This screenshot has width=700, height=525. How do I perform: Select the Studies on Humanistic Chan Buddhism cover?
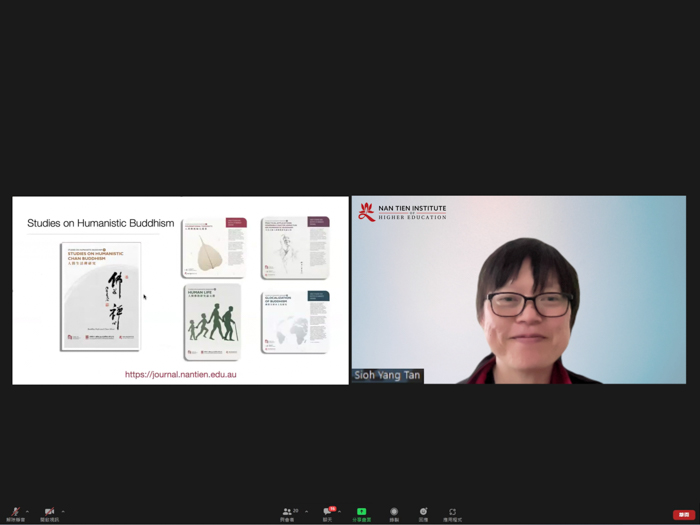pos(100,296)
